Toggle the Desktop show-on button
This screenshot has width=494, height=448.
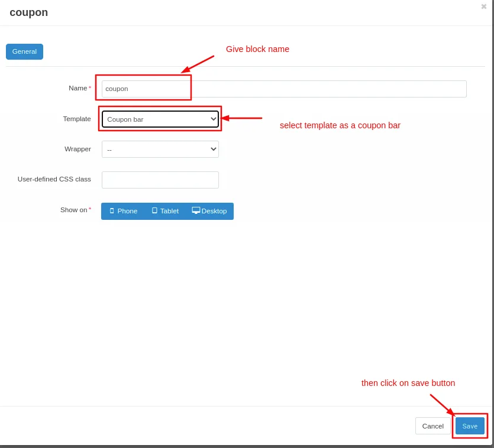click(x=209, y=211)
